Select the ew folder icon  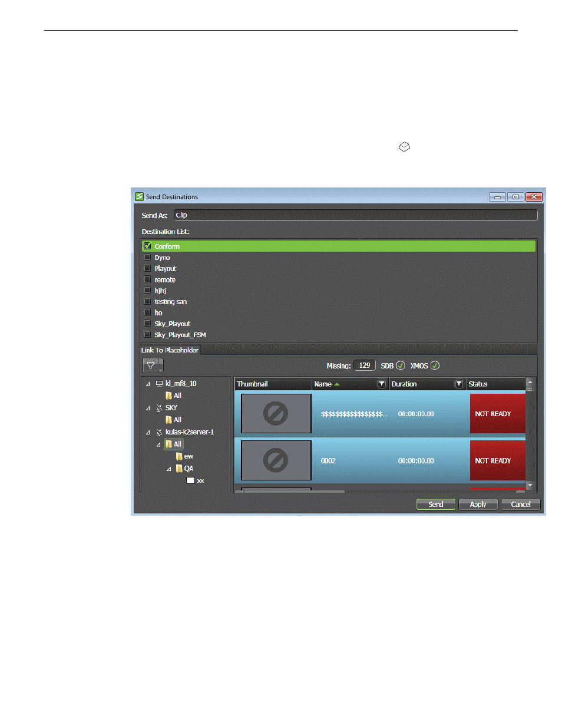179,456
